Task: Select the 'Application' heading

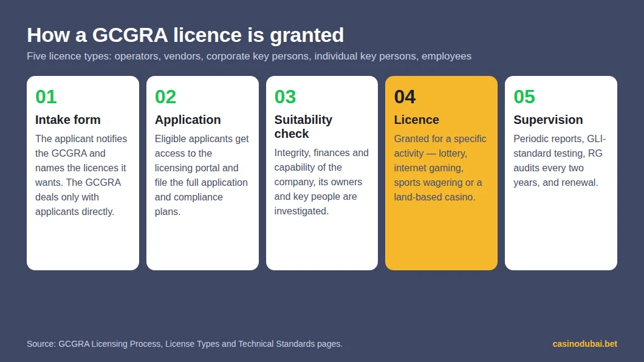Action: coord(188,120)
